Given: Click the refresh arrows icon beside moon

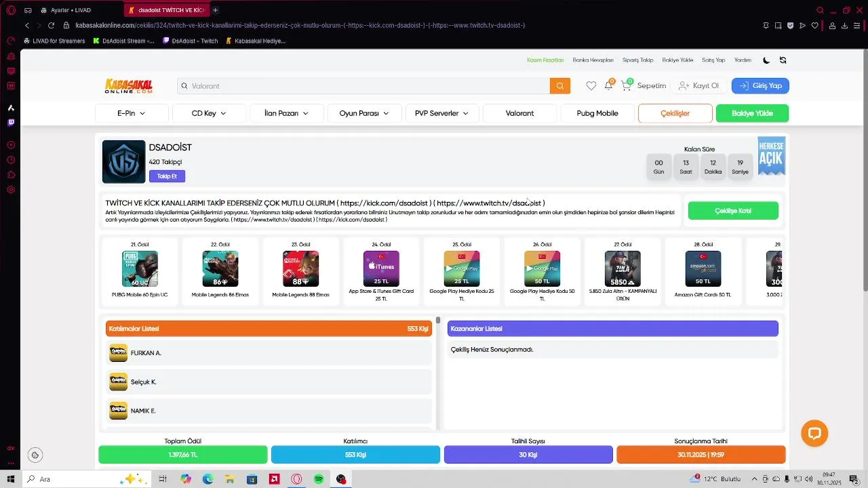Looking at the screenshot, I should pos(783,60).
